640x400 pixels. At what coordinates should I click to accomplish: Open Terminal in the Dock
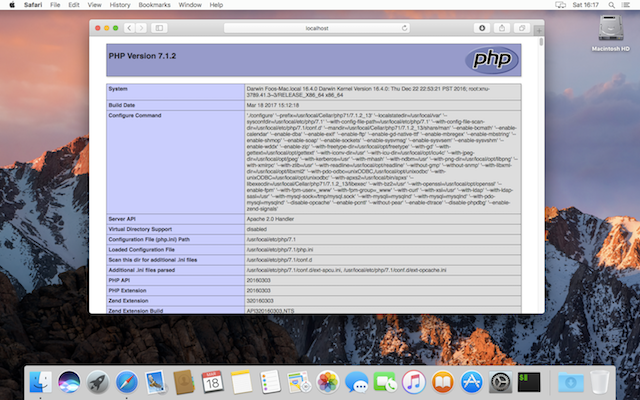(529, 382)
